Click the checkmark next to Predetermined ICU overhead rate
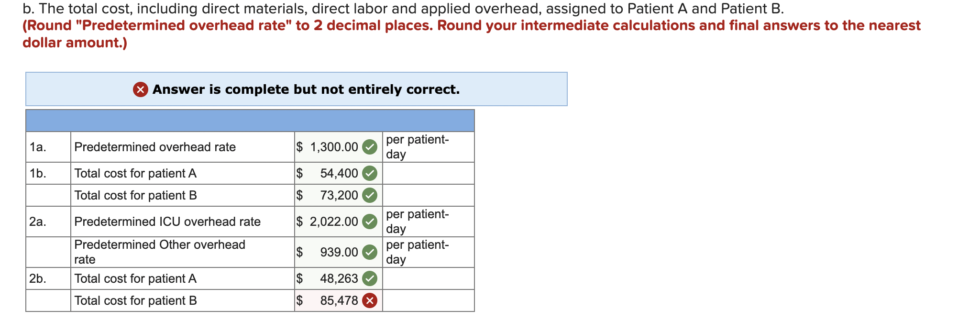The image size is (980, 333). point(370,222)
